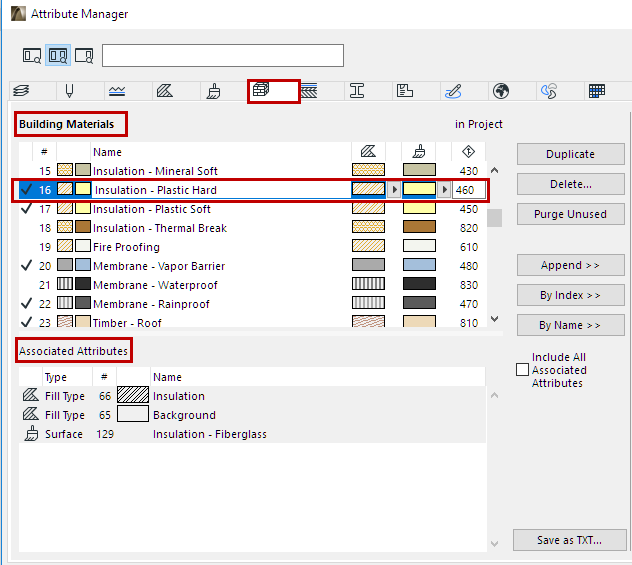Select Membrane - Rainproof row
The width and height of the screenshot is (632, 565).
[x=252, y=303]
